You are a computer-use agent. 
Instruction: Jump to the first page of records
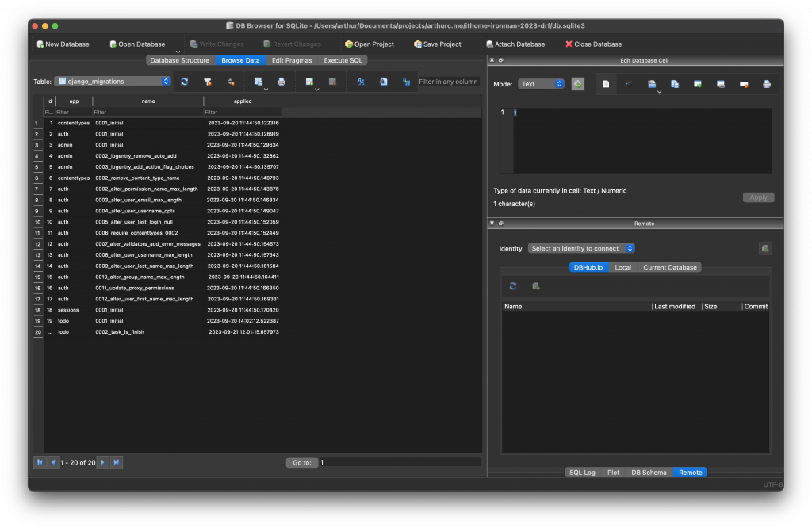40,462
